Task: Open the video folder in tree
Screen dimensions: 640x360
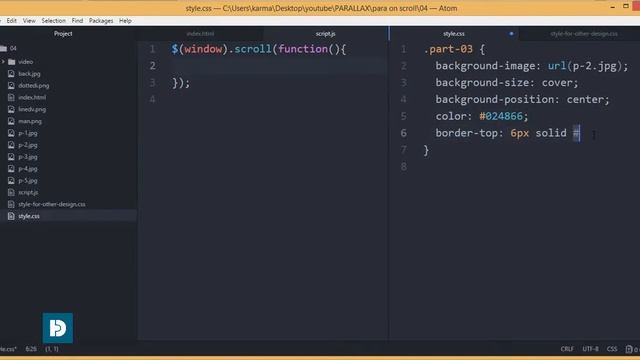Action: point(25,62)
